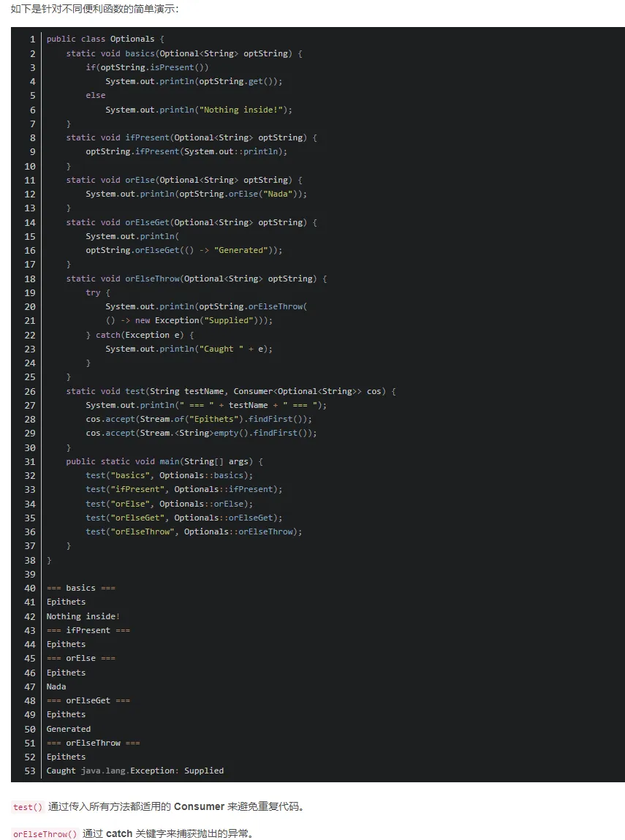The height and width of the screenshot is (840, 625).
Task: Click 'if(optString.isPresent())' in the code
Action: (147, 67)
